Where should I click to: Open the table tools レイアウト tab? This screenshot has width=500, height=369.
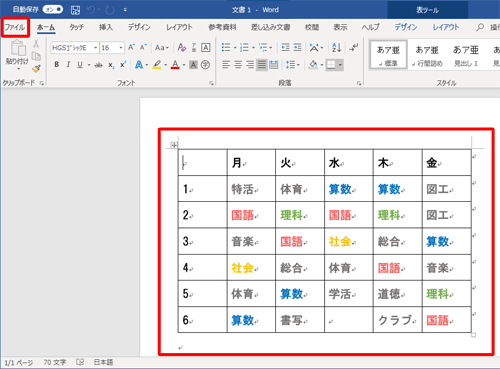[x=446, y=27]
